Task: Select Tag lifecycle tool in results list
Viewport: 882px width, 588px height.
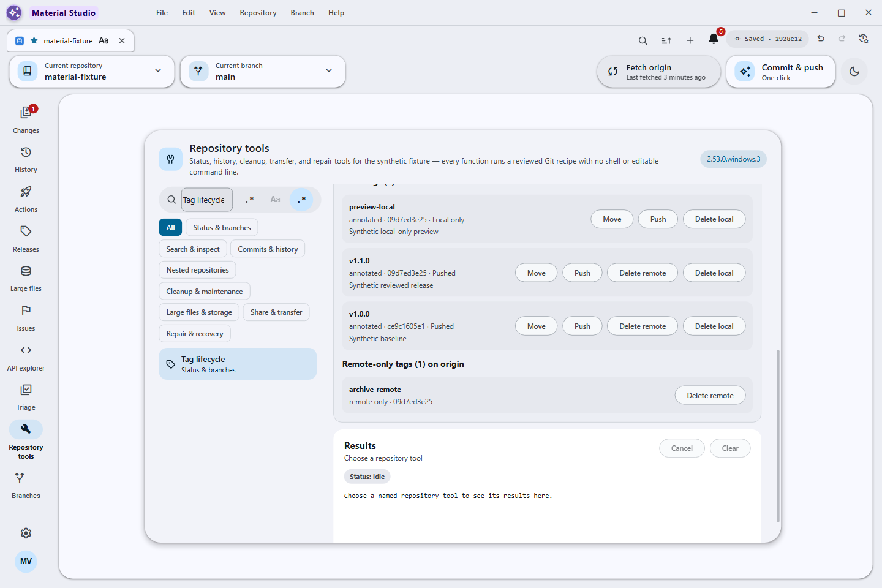Action: pos(238,364)
